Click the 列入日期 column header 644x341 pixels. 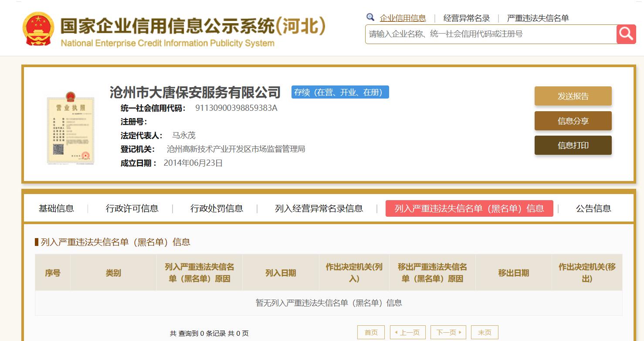(x=281, y=273)
